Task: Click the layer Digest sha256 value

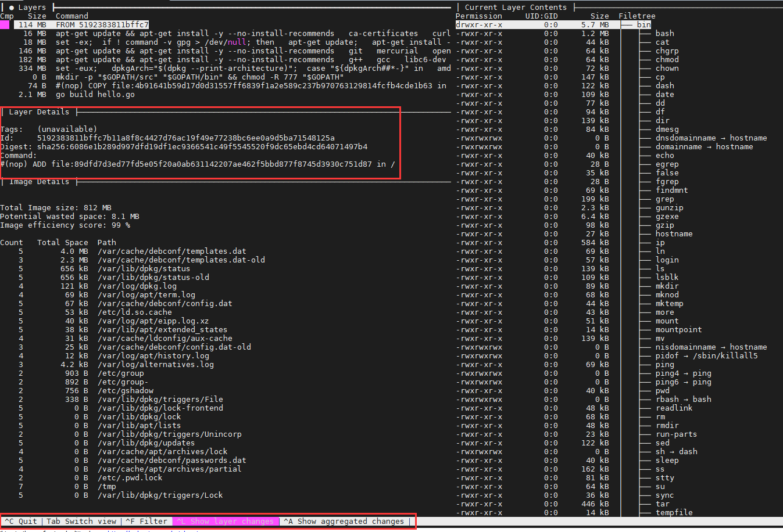Action: [202, 147]
